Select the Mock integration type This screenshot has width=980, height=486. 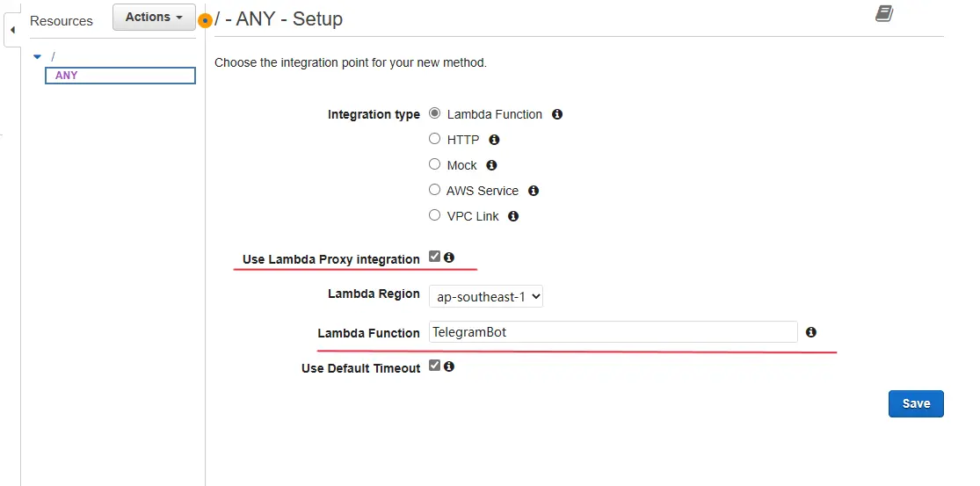(x=434, y=164)
